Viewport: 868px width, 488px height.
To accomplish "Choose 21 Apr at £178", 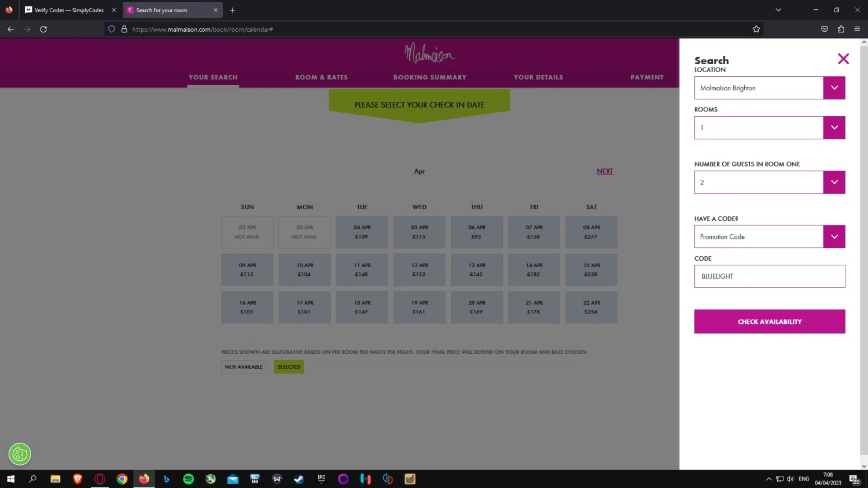I will tap(534, 307).
